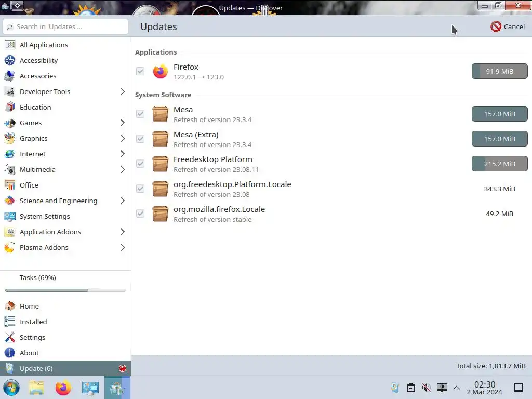Screen dimensions: 532x399
Task: Click the red update alert badge
Action: pos(123,368)
